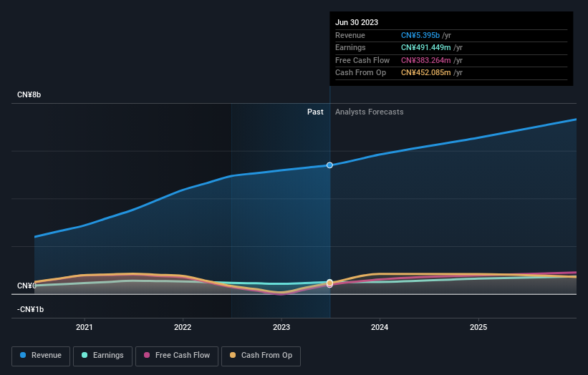Image resolution: width=588 pixels, height=375 pixels.
Task: Select the 2025 x-axis label
Action: point(478,328)
